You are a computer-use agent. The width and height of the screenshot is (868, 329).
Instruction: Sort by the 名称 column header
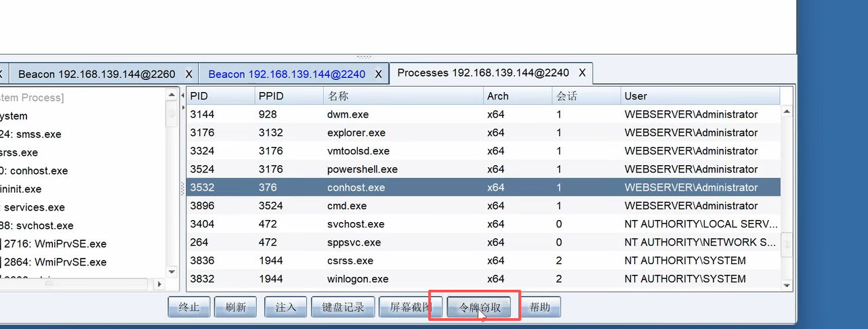403,96
